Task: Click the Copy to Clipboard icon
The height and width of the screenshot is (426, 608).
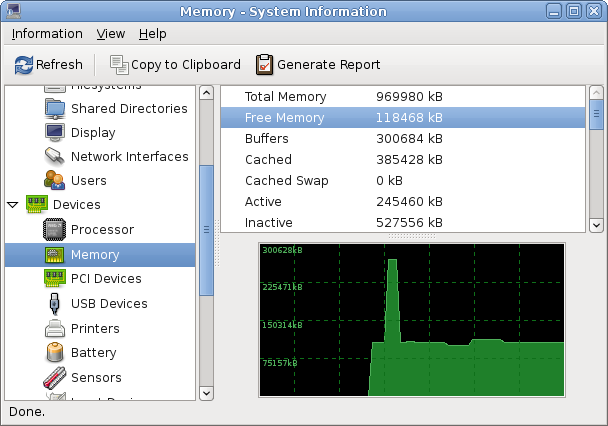Action: pyautogui.click(x=119, y=65)
